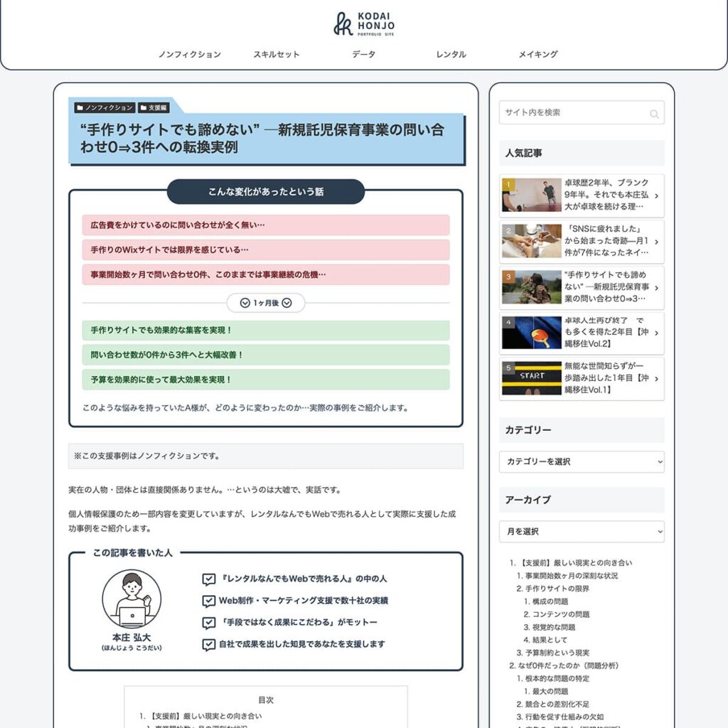Open the データ navigation menu item

(x=363, y=54)
